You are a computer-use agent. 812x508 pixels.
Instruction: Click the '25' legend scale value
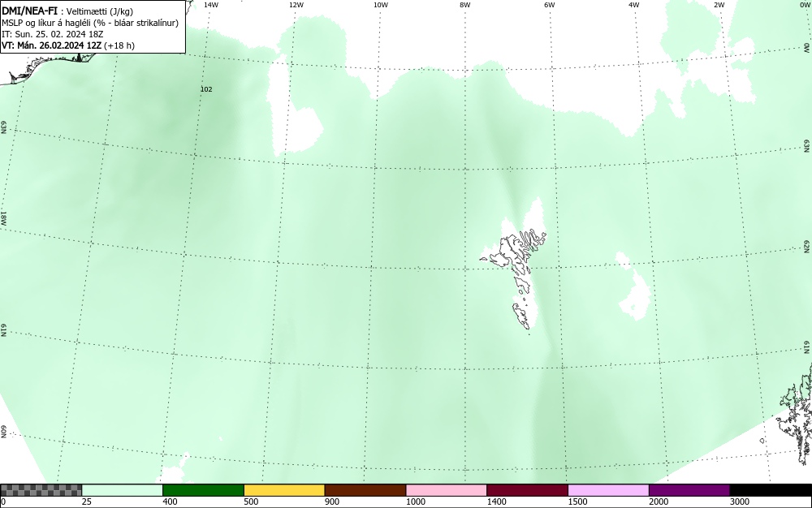(x=87, y=502)
